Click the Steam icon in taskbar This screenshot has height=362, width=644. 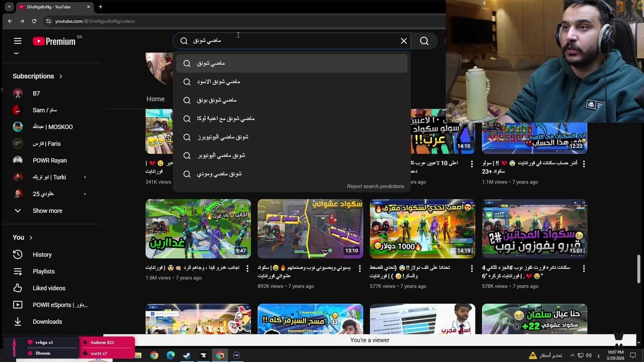click(187, 355)
